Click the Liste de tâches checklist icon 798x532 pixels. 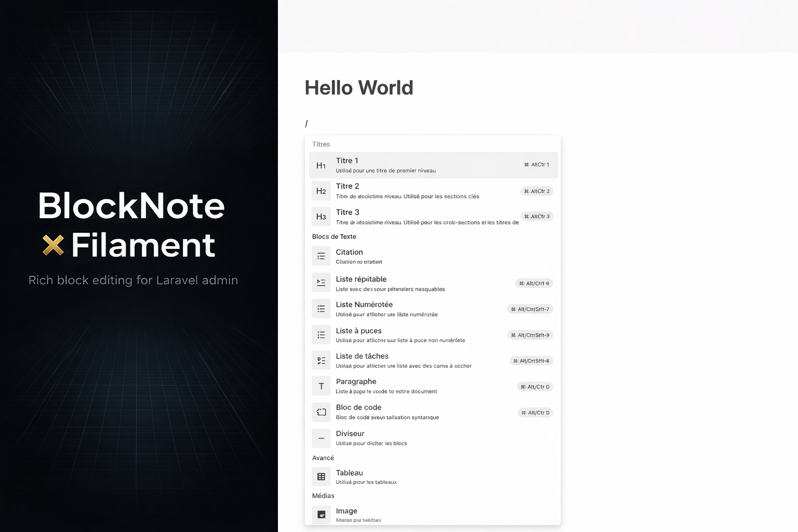(x=321, y=360)
